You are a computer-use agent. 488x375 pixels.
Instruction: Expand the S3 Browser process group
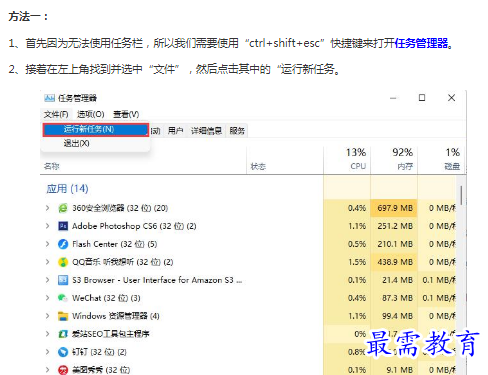(47, 280)
